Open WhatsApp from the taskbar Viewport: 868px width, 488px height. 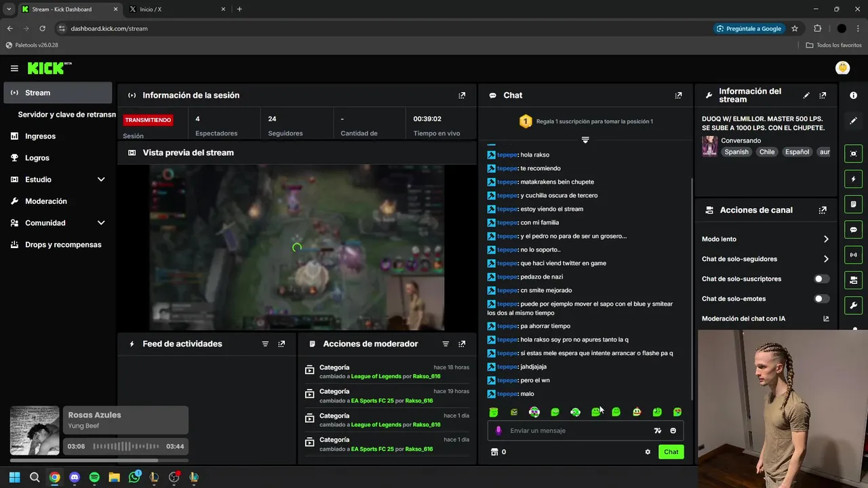pyautogui.click(x=134, y=477)
